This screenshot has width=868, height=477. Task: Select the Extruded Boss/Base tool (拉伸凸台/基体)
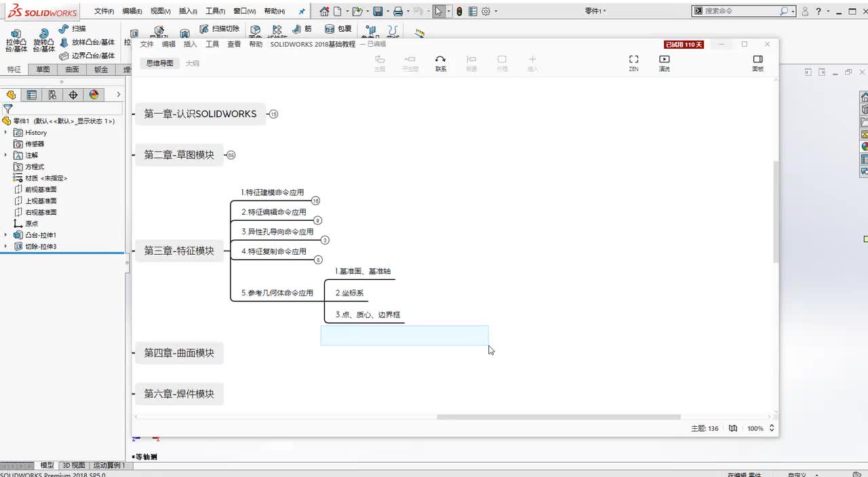click(16, 41)
